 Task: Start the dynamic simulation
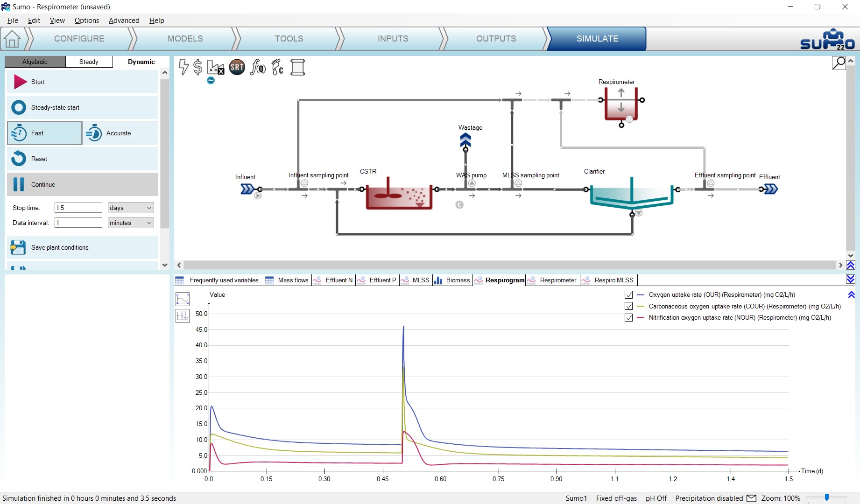click(82, 82)
